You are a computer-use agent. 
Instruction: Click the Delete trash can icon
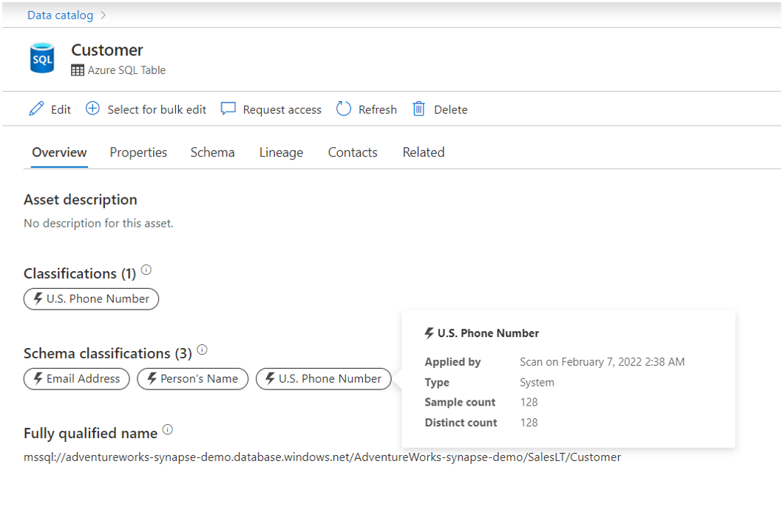click(x=418, y=109)
